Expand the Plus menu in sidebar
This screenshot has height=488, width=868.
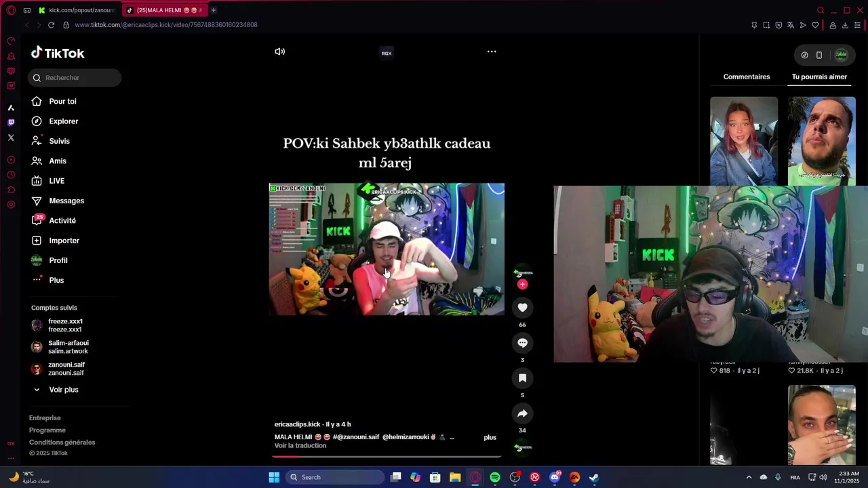tap(47, 281)
